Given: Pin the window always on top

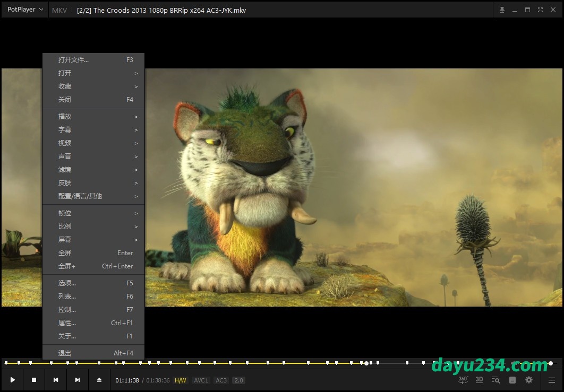Looking at the screenshot, I should (x=502, y=10).
